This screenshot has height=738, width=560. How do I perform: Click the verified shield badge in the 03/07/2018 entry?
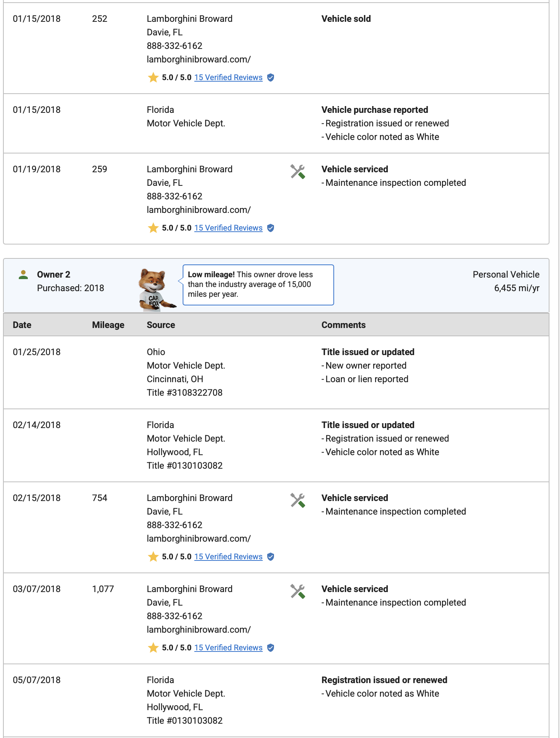(271, 648)
